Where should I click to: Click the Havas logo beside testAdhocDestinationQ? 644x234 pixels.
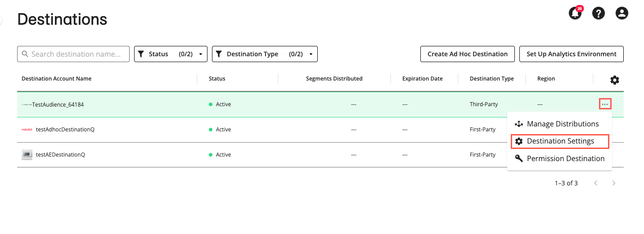27,130
